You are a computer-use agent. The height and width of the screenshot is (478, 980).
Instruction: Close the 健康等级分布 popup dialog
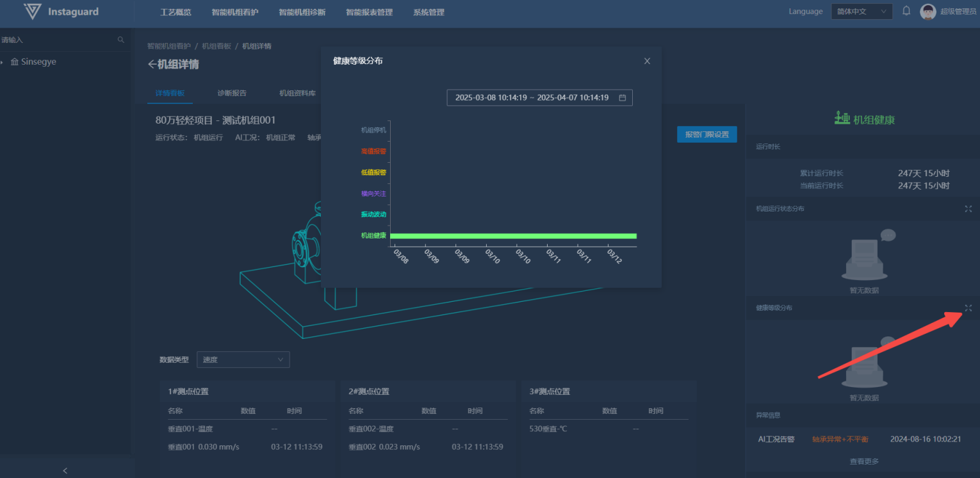(x=647, y=61)
